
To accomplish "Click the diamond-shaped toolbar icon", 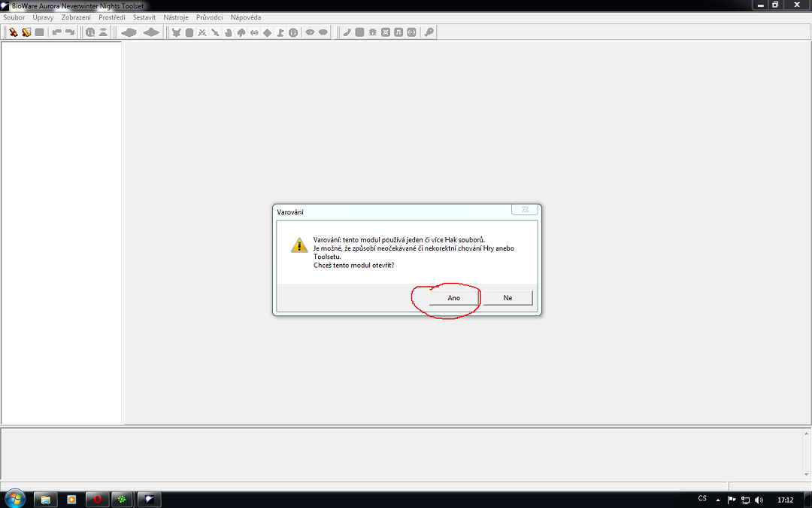I will click(267, 32).
